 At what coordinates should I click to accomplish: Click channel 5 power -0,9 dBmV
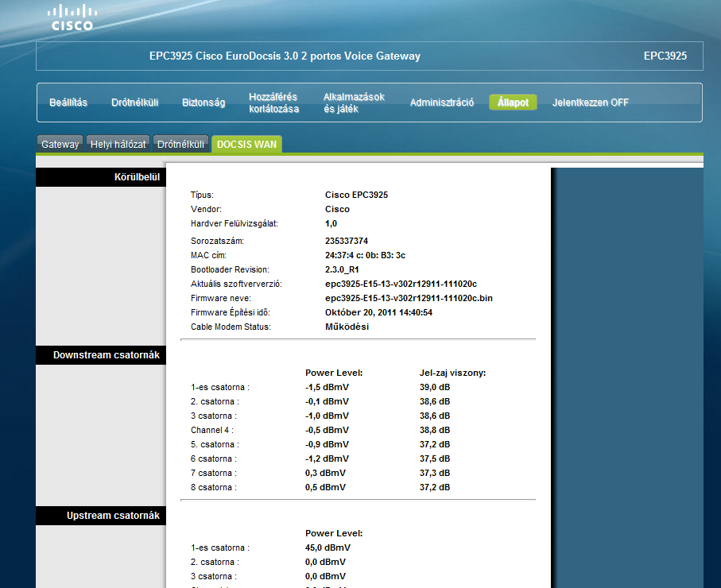(327, 444)
